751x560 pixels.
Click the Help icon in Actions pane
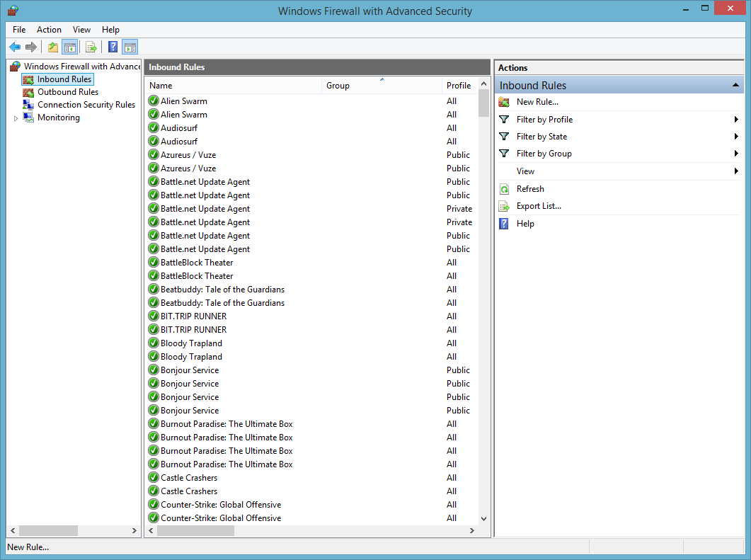504,224
